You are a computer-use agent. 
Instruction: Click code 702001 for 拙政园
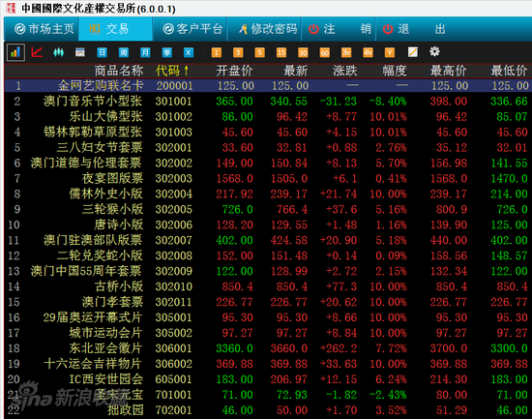pyautogui.click(x=174, y=410)
